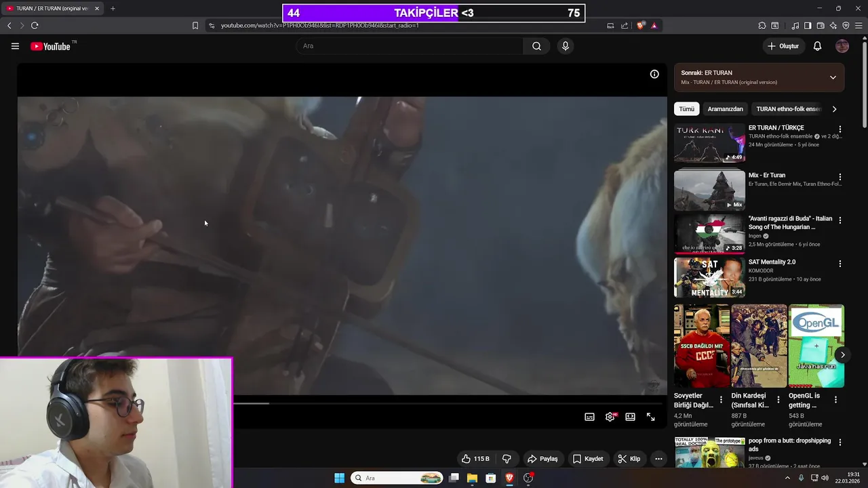Open TURAN ethno-folk ensemble channel link

(780, 136)
